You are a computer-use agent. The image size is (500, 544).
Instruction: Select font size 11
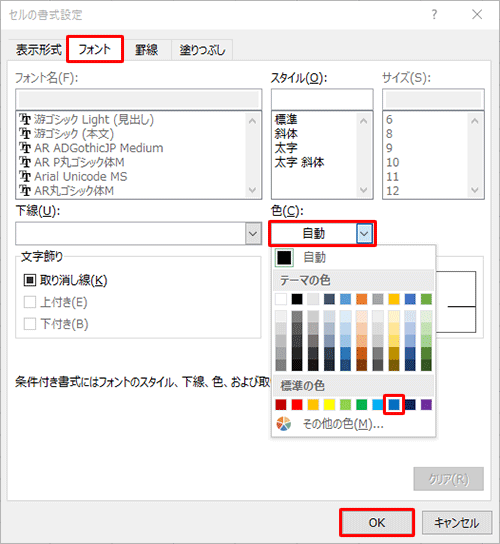[x=392, y=177]
